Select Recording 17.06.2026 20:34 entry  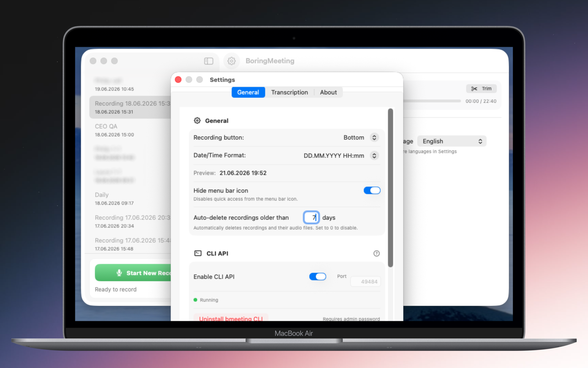130,222
